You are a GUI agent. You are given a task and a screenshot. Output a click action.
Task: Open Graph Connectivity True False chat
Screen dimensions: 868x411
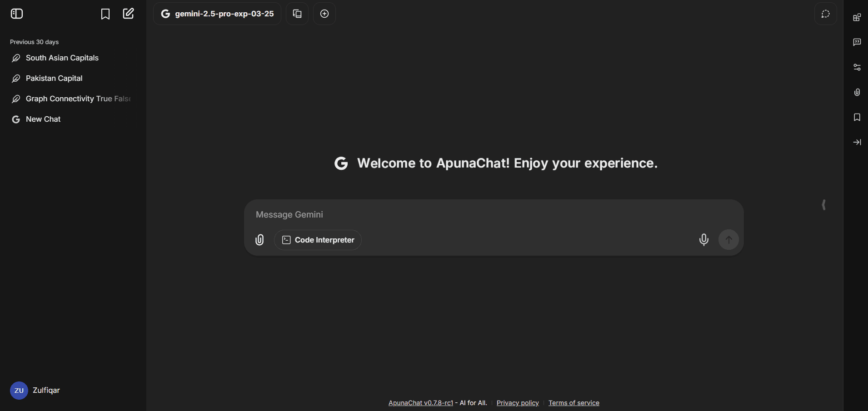73,99
